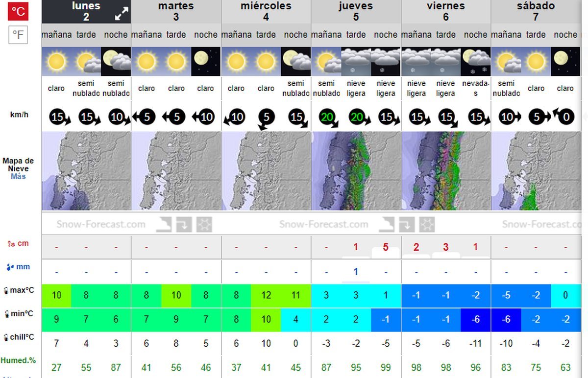Switch temperature units to °F

click(19, 35)
